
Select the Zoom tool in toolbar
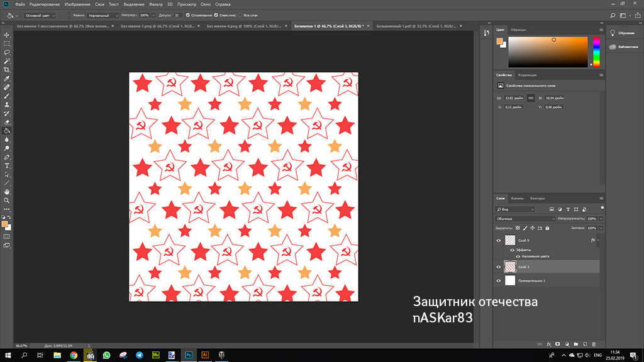click(7, 200)
